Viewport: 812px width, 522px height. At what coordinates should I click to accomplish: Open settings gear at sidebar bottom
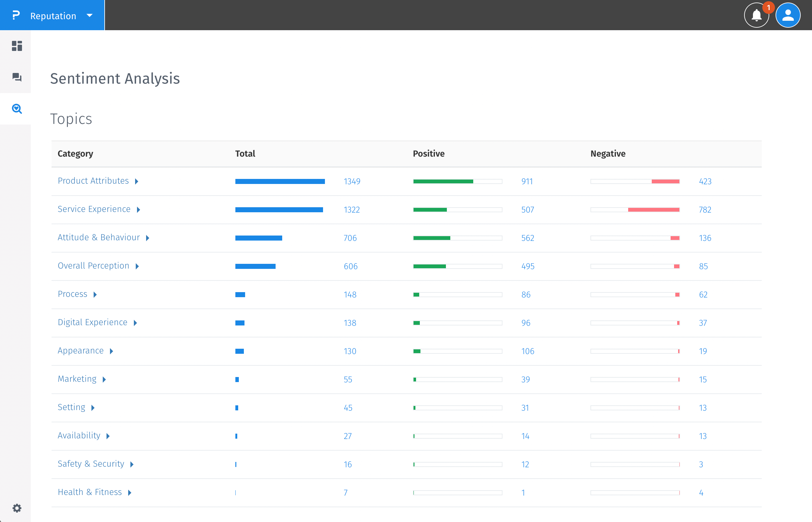[17, 508]
